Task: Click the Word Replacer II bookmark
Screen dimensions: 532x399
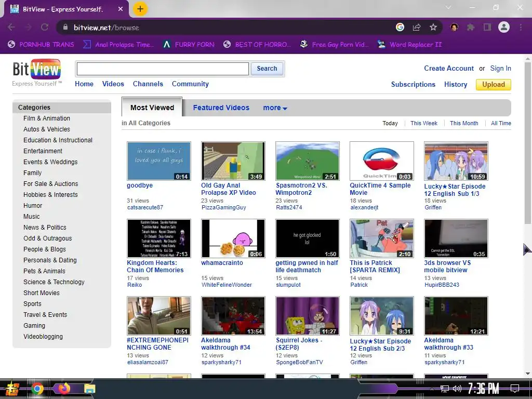Action: click(410, 45)
